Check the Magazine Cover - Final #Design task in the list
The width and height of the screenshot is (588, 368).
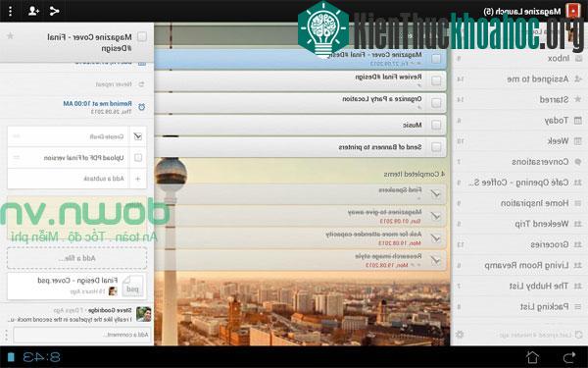click(436, 59)
